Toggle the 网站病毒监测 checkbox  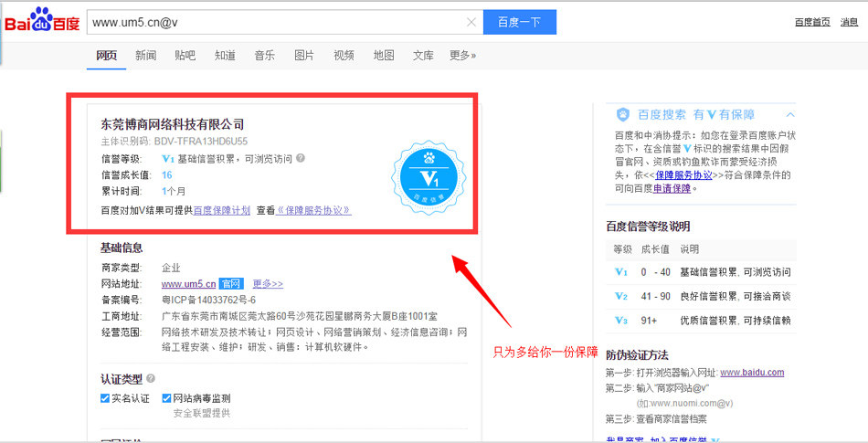(x=167, y=398)
